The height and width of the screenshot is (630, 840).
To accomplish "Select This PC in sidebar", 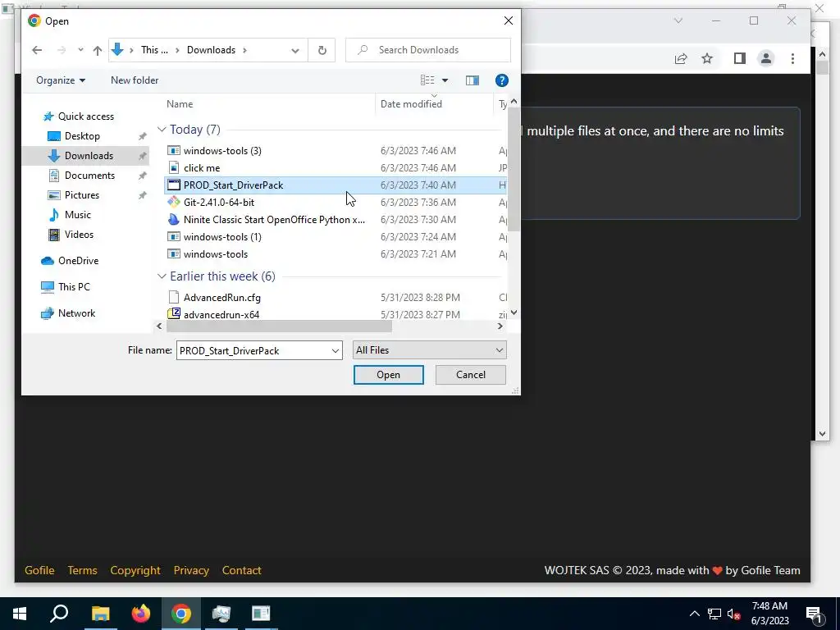I will click(74, 287).
